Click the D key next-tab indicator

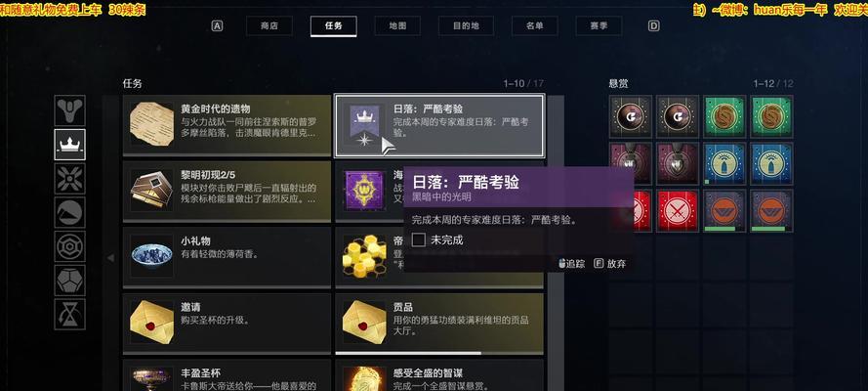point(654,26)
